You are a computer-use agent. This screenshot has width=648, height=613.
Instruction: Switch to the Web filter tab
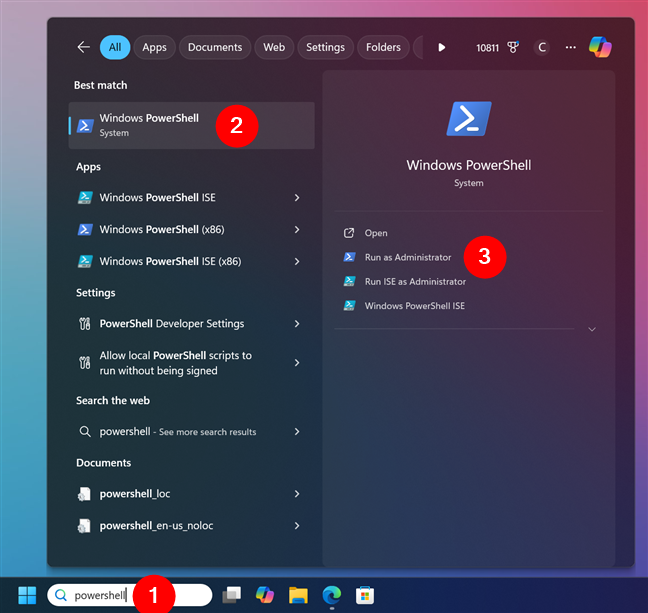pos(274,47)
